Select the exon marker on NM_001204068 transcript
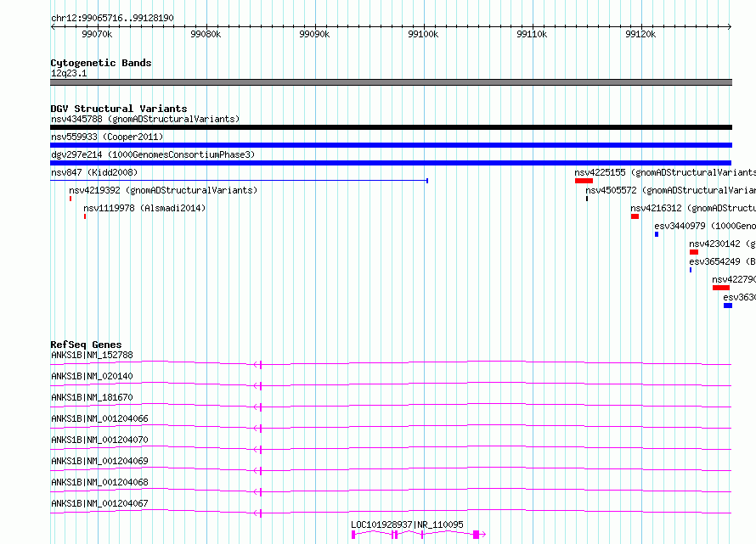This screenshot has height=544, width=756. [261, 492]
